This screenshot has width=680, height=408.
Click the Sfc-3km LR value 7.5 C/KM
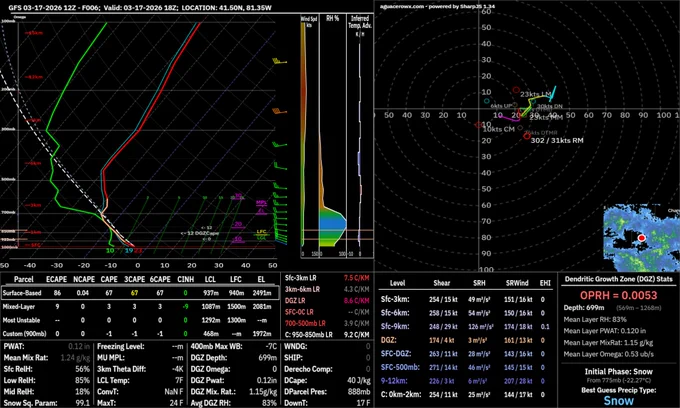(356, 278)
